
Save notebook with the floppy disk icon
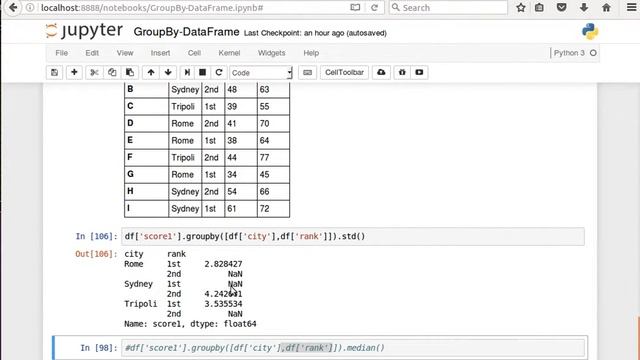tap(54, 72)
